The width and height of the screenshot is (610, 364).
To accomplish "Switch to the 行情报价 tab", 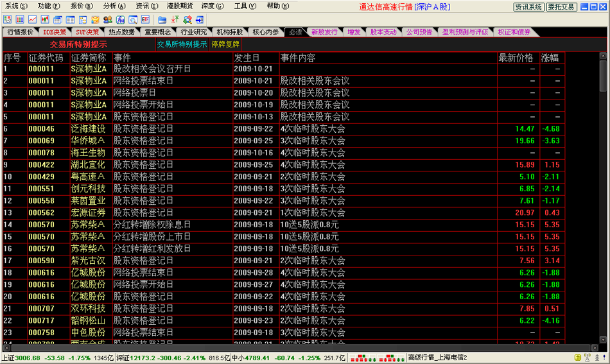I will pos(21,32).
